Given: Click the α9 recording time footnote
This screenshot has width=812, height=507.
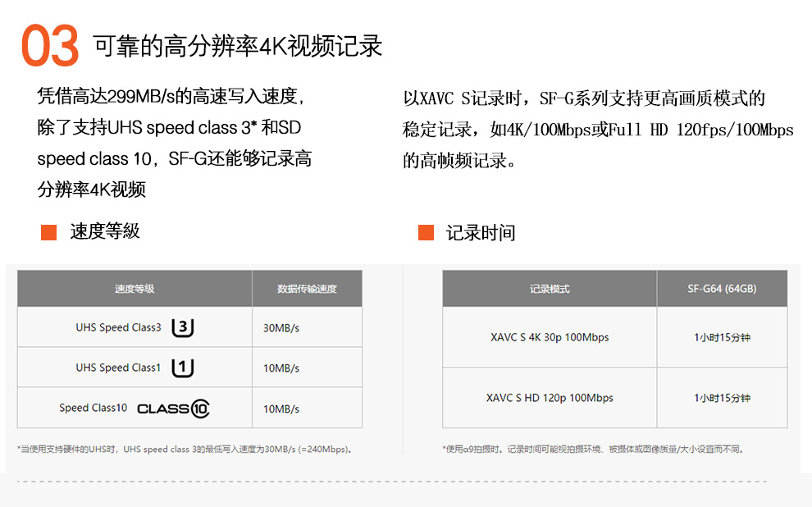Looking at the screenshot, I should coord(595,449).
